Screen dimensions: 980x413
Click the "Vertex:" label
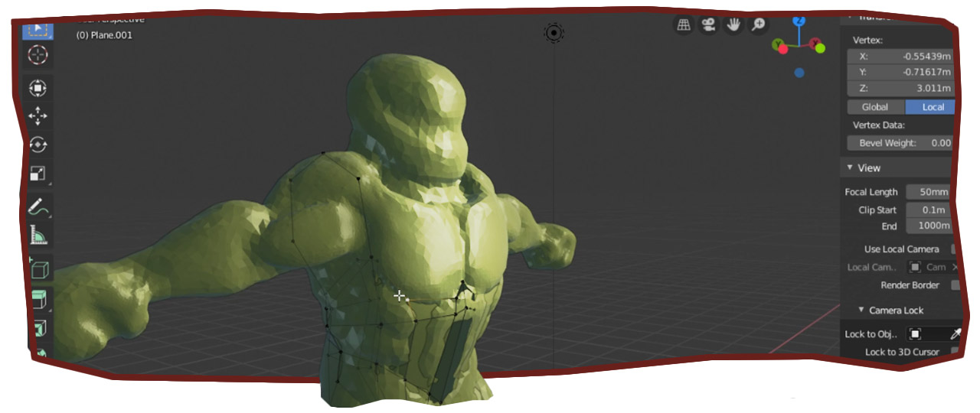(867, 40)
